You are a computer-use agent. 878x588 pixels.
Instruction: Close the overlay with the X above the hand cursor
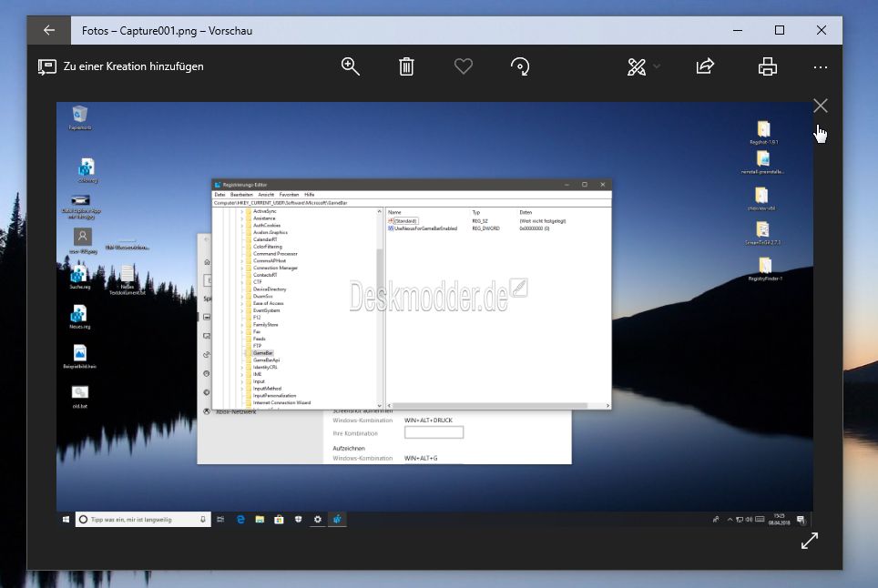pos(821,106)
